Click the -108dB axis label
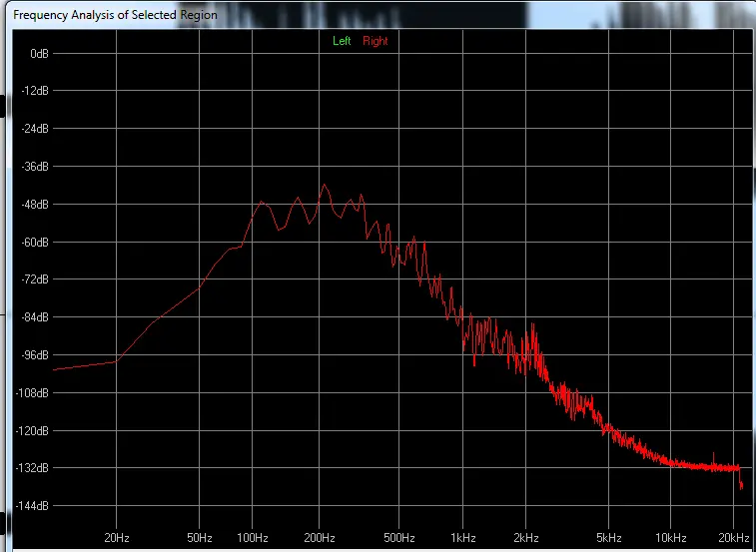Viewport: 756px width, 552px height. [32, 393]
